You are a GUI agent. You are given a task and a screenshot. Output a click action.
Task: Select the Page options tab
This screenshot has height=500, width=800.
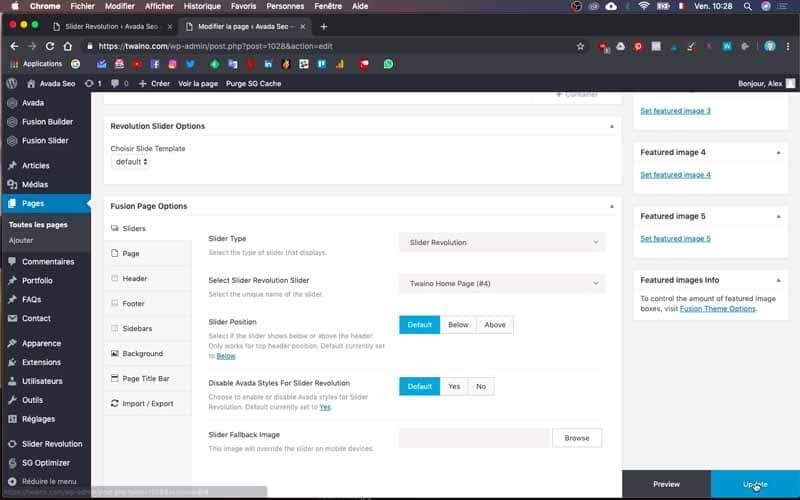coord(147,253)
